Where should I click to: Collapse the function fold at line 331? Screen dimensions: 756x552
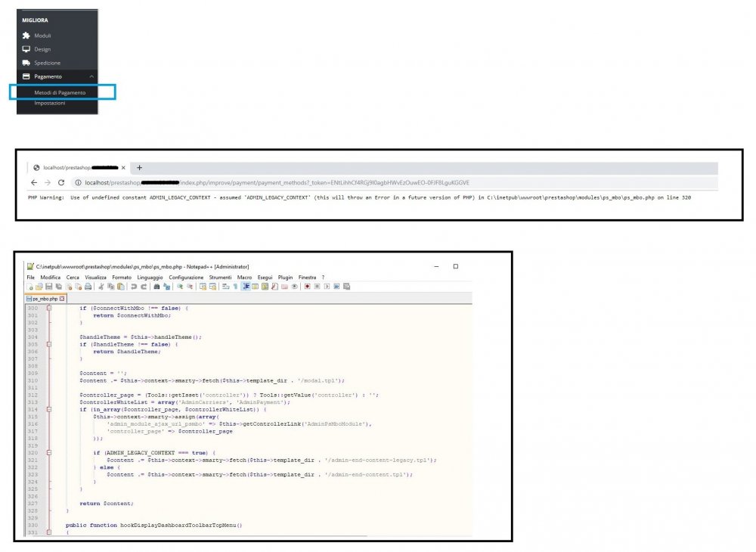[x=48, y=532]
